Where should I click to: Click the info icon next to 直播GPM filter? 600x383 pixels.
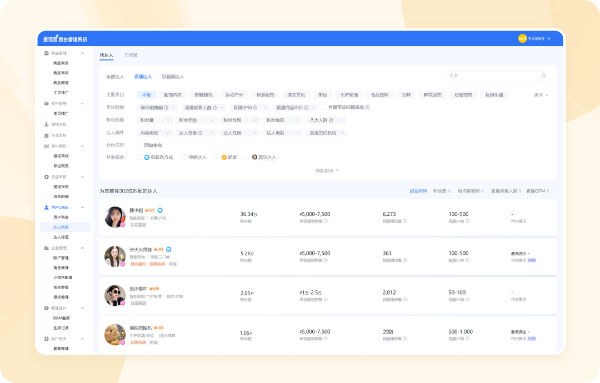[x=255, y=108]
